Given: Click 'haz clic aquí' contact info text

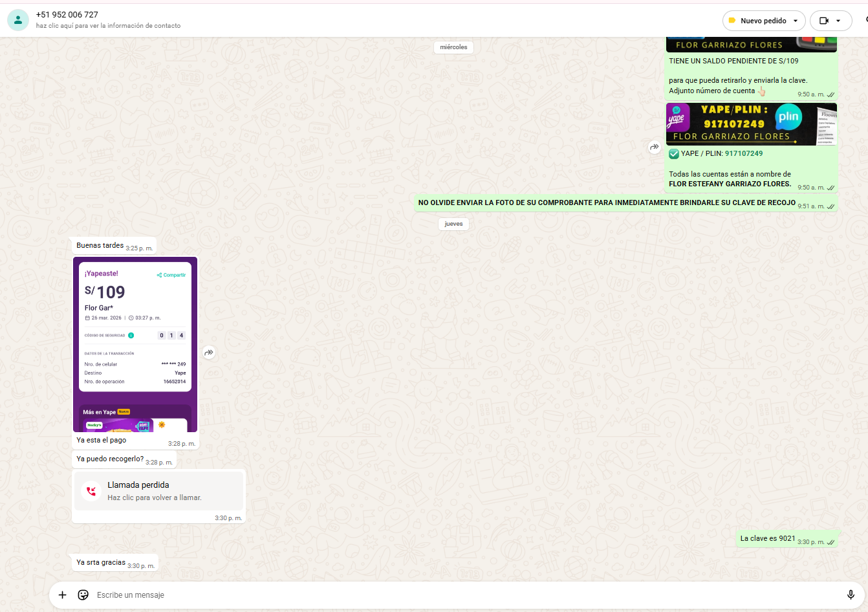Looking at the screenshot, I should [x=108, y=26].
